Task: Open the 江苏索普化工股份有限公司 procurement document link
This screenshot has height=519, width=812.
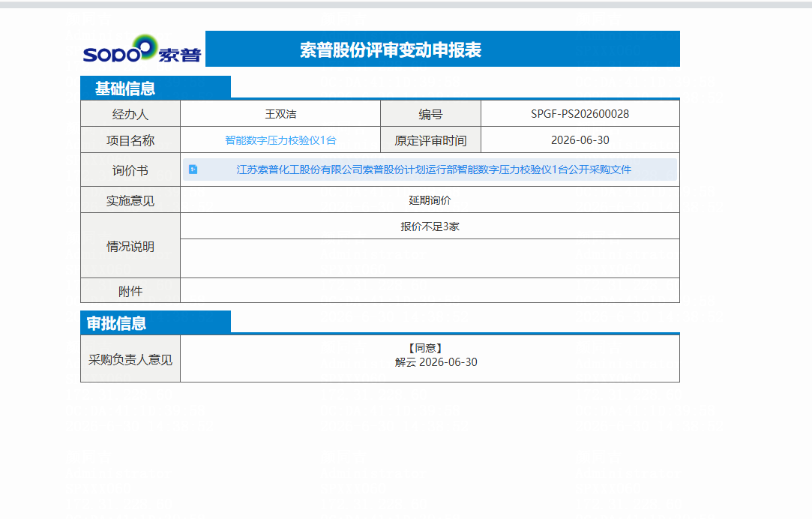Action: click(433, 169)
